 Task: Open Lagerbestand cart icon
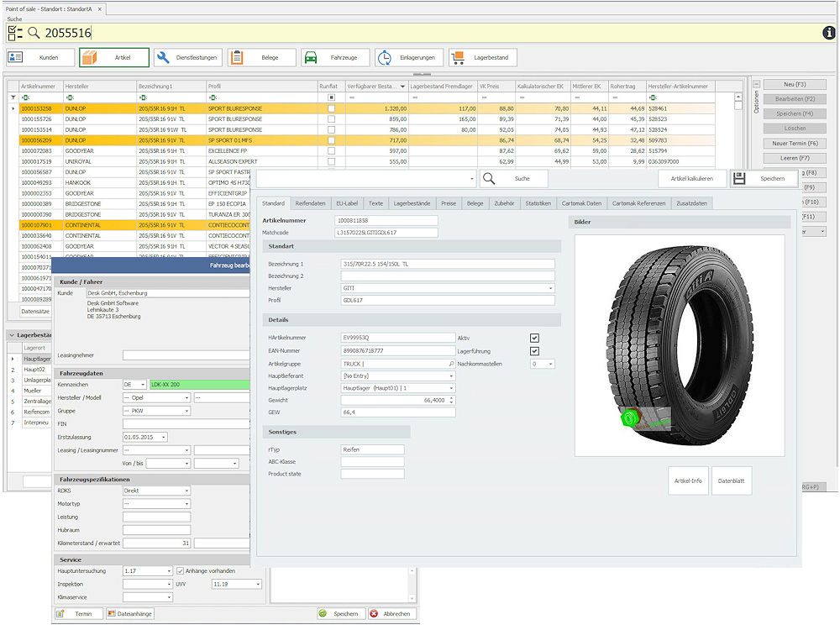pos(458,57)
